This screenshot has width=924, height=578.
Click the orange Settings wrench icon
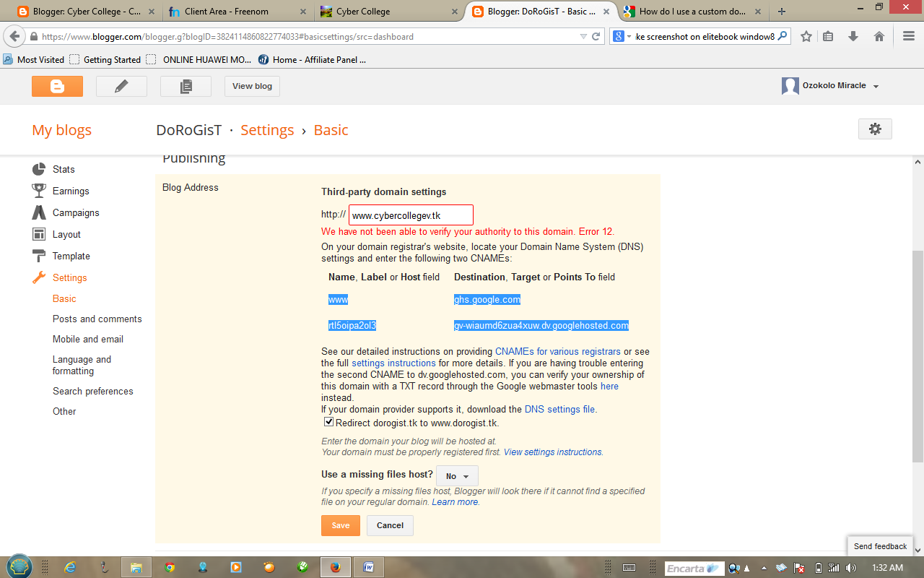pyautogui.click(x=39, y=277)
